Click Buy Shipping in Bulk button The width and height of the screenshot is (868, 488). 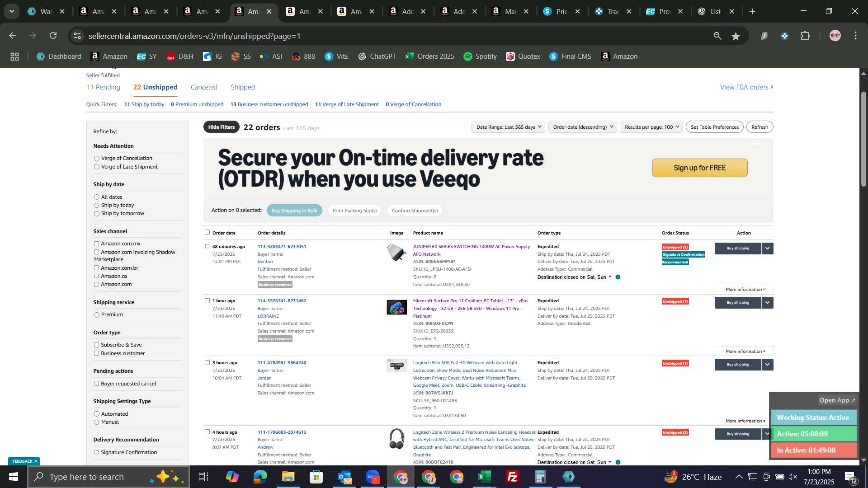294,211
